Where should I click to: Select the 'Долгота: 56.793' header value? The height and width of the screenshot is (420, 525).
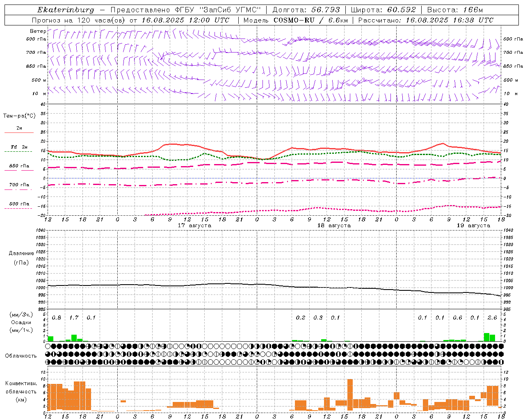pos(306,10)
